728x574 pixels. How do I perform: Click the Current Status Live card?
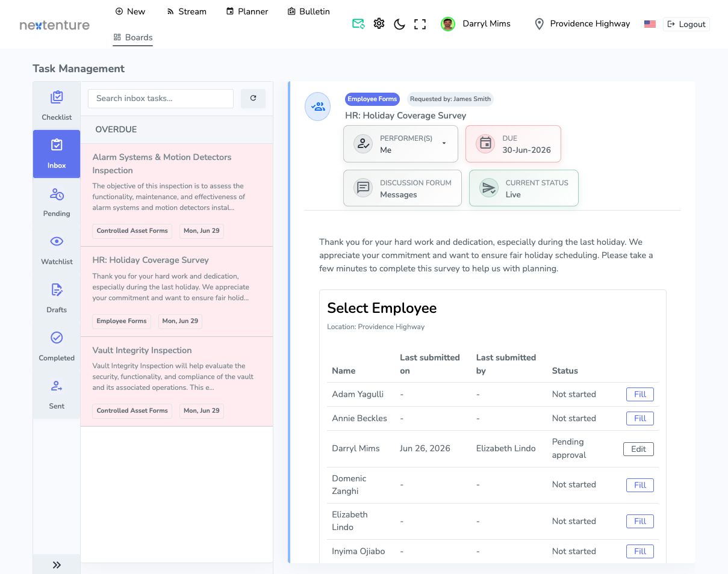(x=524, y=188)
